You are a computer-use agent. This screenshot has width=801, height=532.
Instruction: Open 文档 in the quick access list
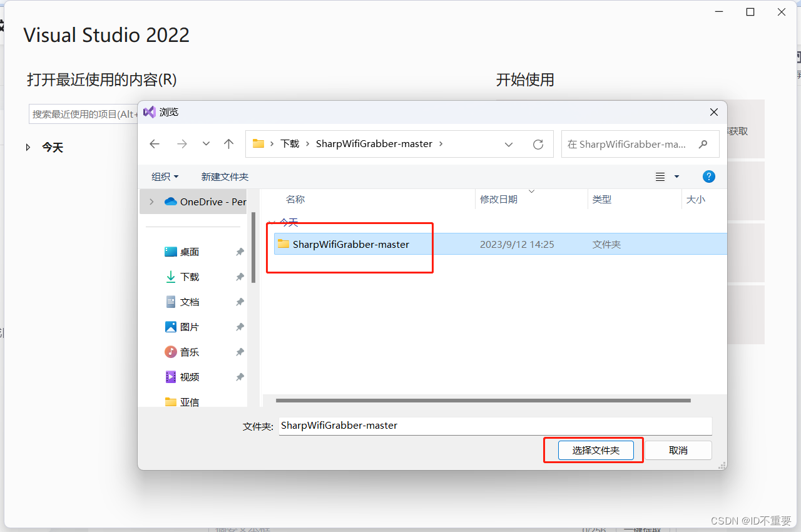(181, 302)
